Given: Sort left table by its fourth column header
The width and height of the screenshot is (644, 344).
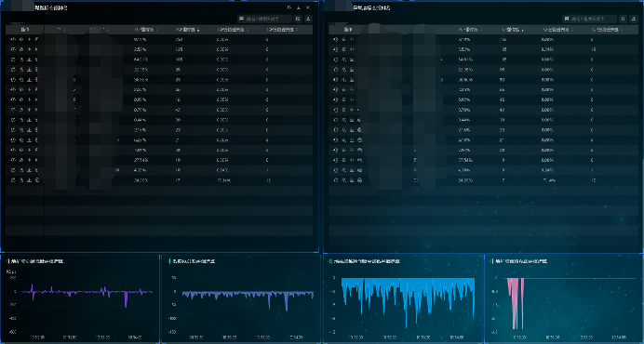Looking at the screenshot, I should [x=146, y=30].
